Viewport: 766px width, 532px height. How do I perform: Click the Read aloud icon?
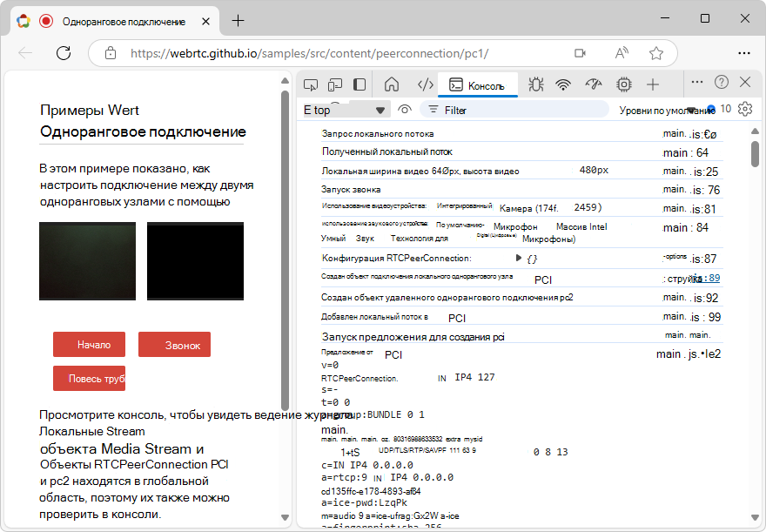click(622, 53)
